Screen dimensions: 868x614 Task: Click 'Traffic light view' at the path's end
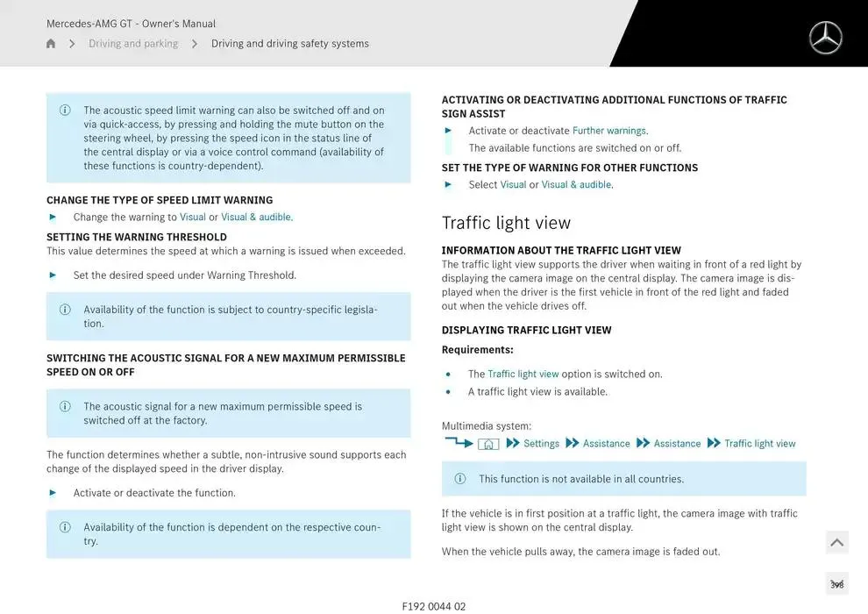pyautogui.click(x=759, y=444)
